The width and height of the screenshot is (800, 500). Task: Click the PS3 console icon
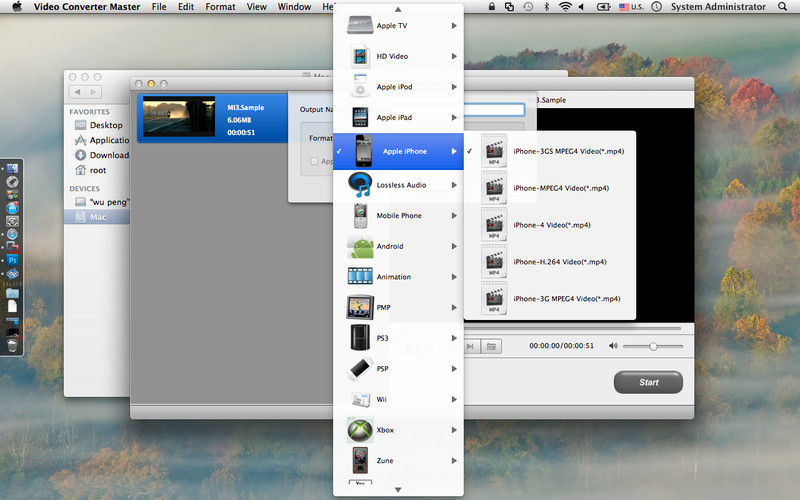(360, 338)
